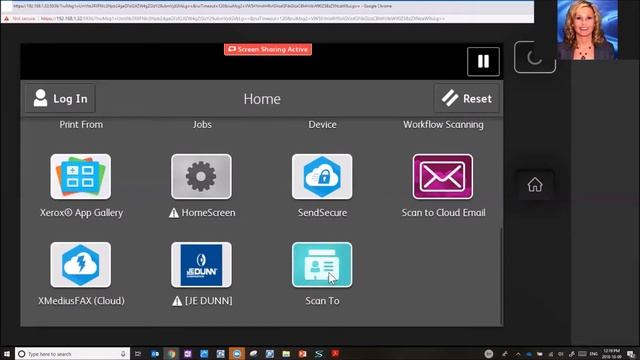
Task: Open the Windows Start menu
Action: pyautogui.click(x=7, y=354)
